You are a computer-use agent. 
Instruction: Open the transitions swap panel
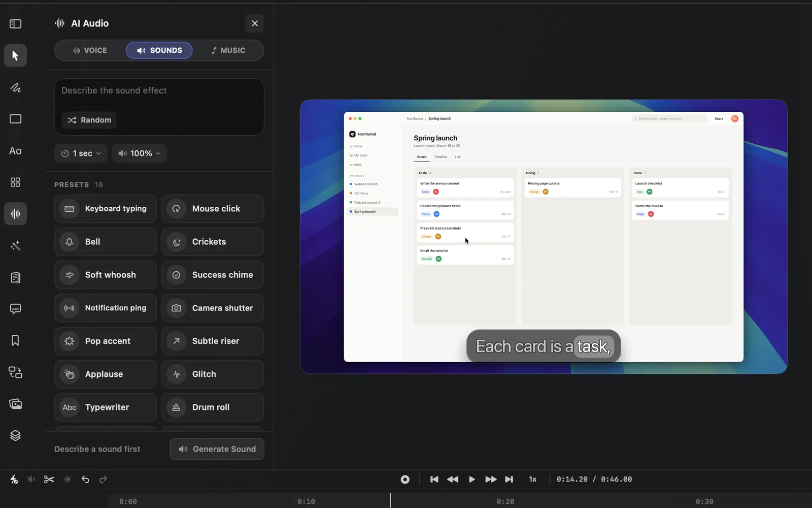pos(15,372)
